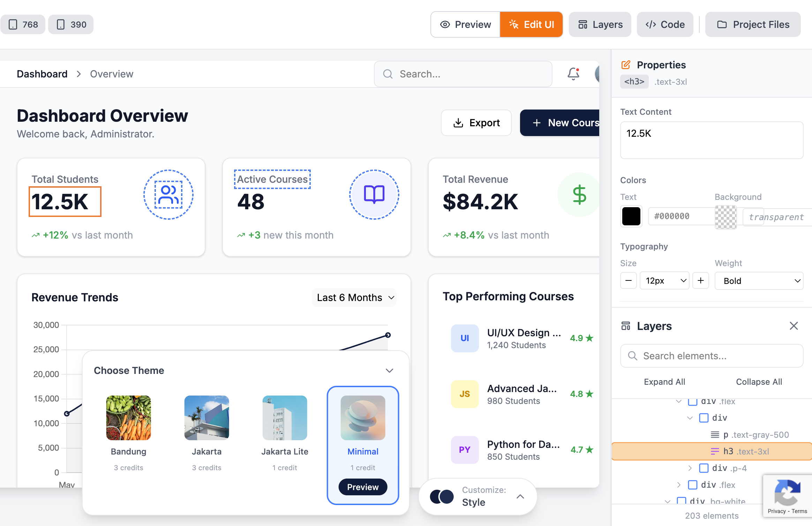The height and width of the screenshot is (526, 812).
Task: Decrease font size with minus button
Action: (629, 281)
